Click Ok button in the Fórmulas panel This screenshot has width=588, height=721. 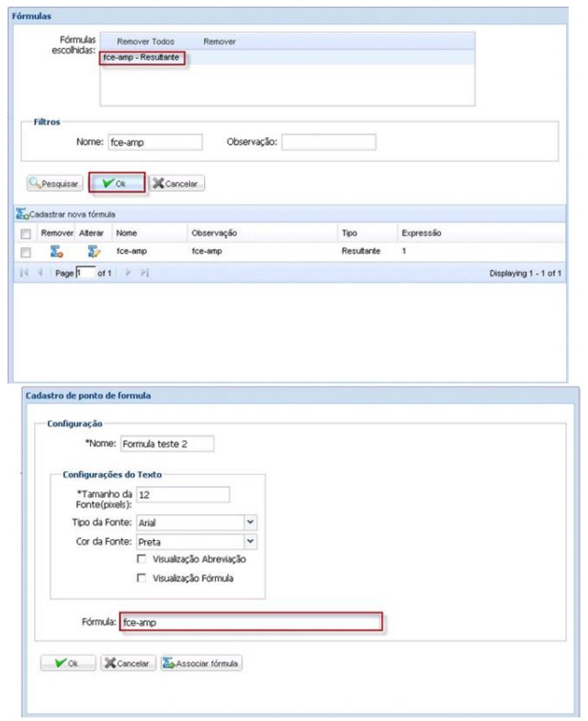pos(117,184)
